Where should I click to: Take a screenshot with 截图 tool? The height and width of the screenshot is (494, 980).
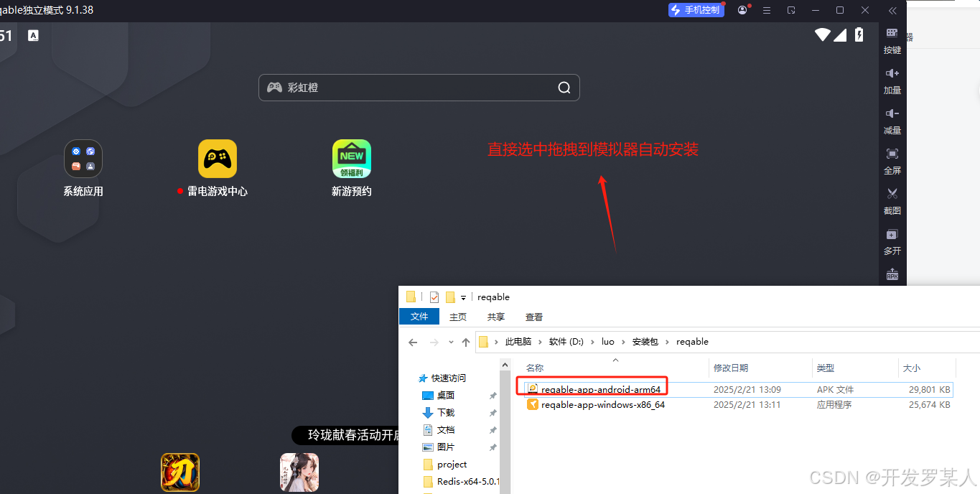tap(892, 202)
